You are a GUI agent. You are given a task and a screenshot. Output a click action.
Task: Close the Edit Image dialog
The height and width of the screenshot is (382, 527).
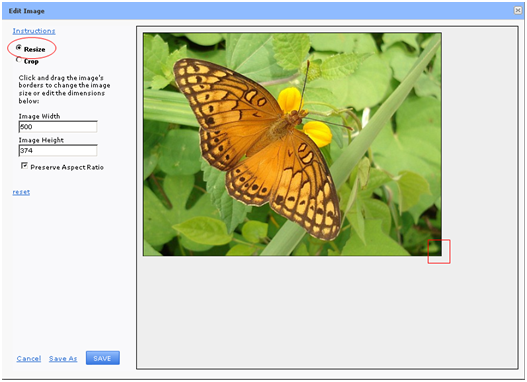(518, 10)
